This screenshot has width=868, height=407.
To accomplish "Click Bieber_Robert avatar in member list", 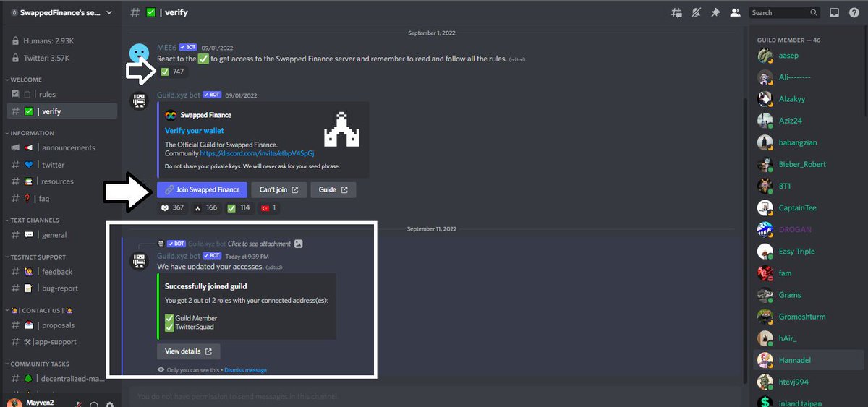I will pos(765,164).
